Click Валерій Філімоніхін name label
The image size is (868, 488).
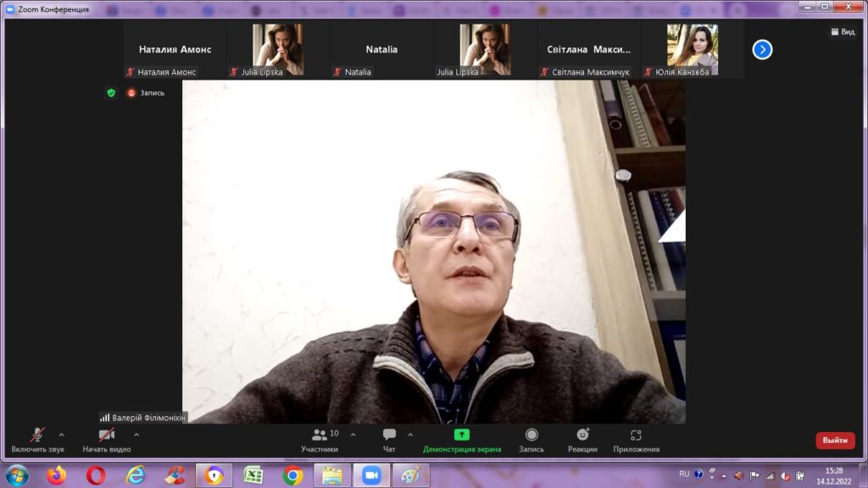pyautogui.click(x=148, y=418)
